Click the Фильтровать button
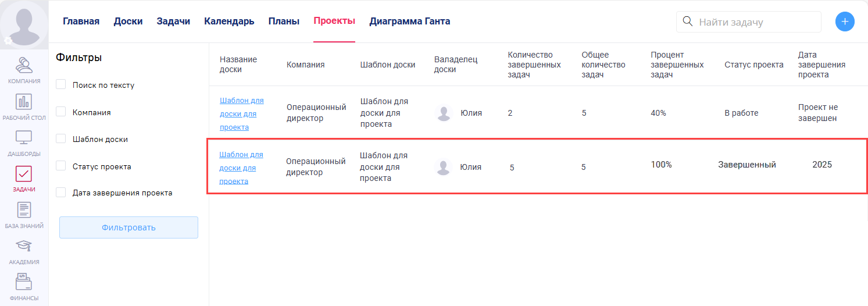The width and height of the screenshot is (868, 306). click(128, 227)
